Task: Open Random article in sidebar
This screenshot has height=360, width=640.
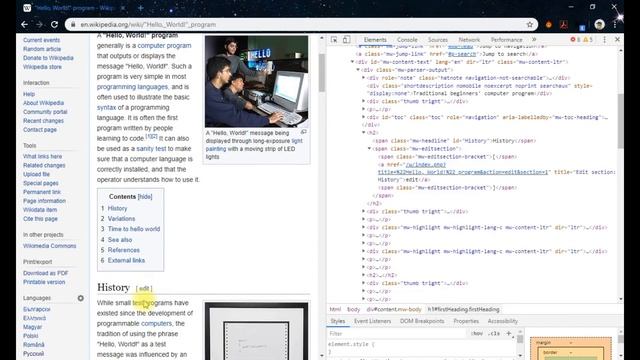Action: click(x=42, y=49)
